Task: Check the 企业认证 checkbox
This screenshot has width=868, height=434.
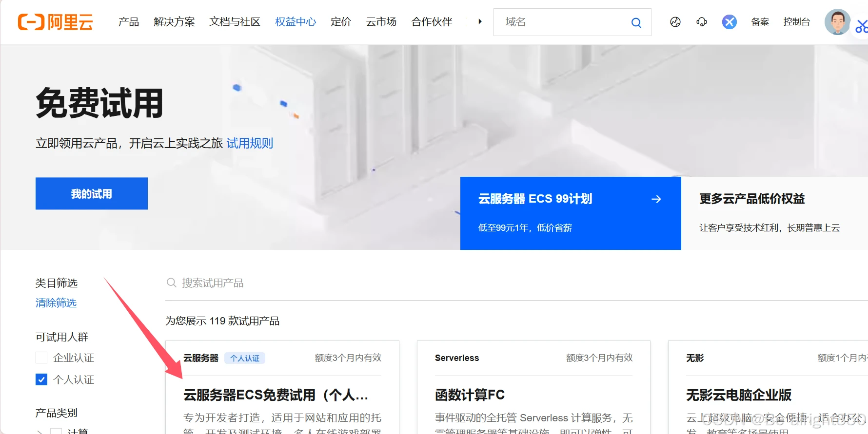Action: (41, 358)
